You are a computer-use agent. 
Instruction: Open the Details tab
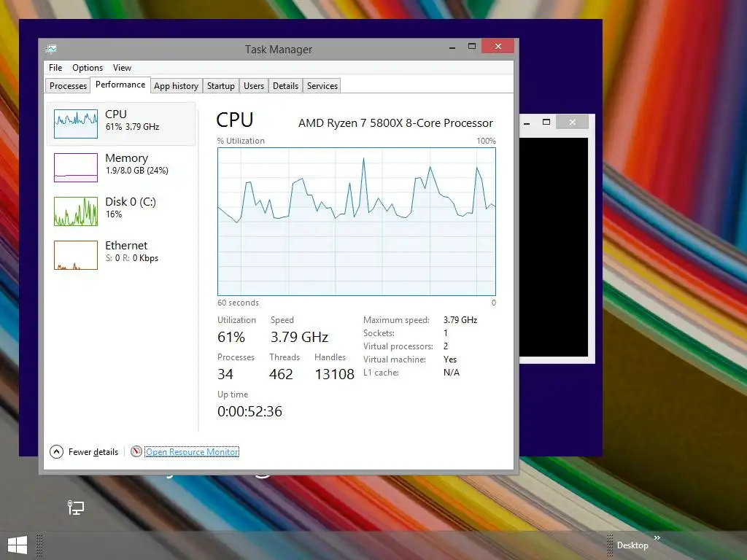click(x=285, y=86)
